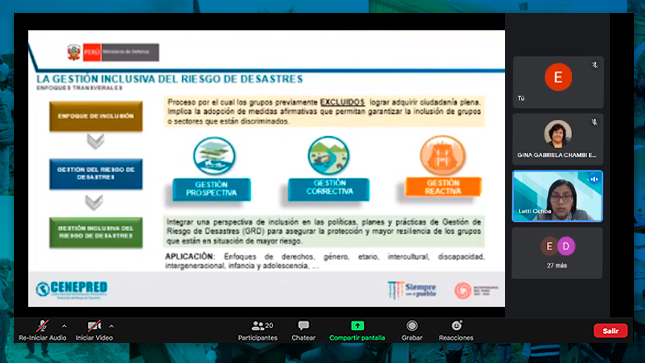Open the Reacciones emoji icon
The image size is (645, 363).
[x=456, y=326]
